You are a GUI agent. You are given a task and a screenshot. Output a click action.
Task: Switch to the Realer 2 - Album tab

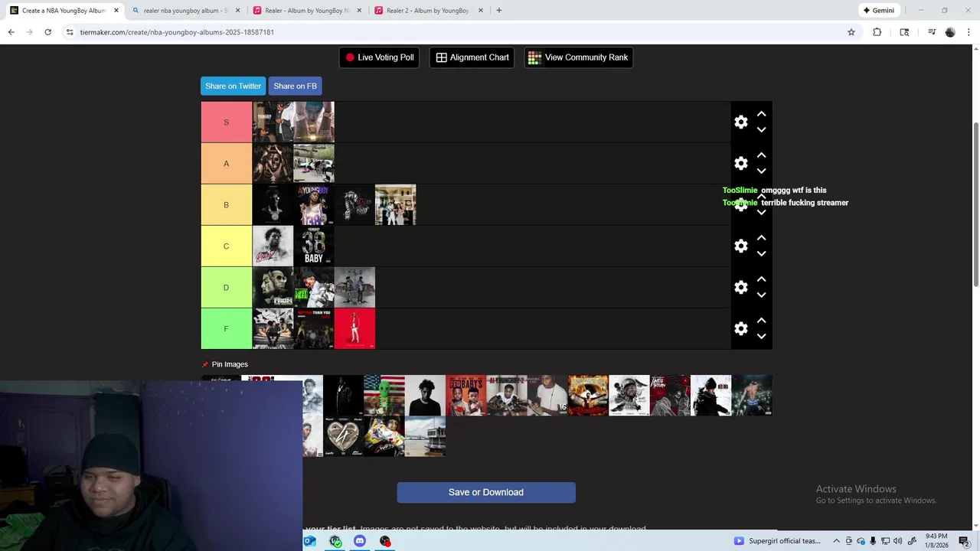[x=428, y=11]
